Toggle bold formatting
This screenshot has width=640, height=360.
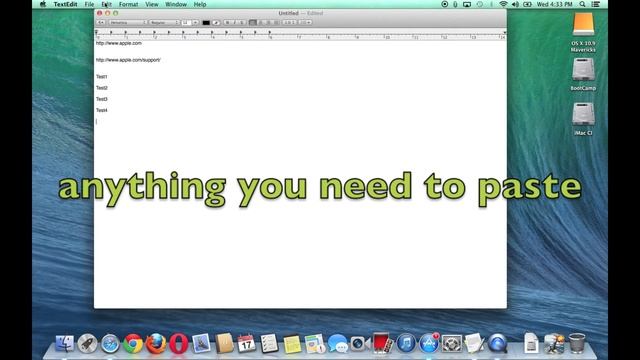pyautogui.click(x=228, y=22)
